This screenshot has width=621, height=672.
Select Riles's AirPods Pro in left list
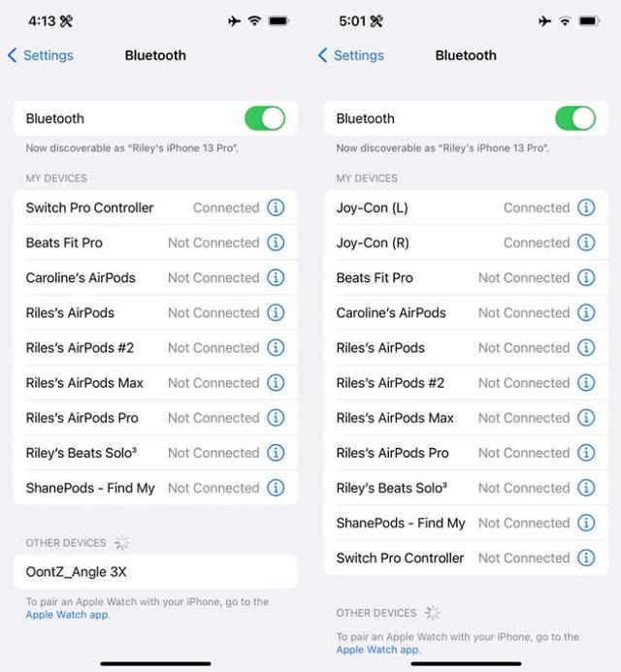coord(155,418)
